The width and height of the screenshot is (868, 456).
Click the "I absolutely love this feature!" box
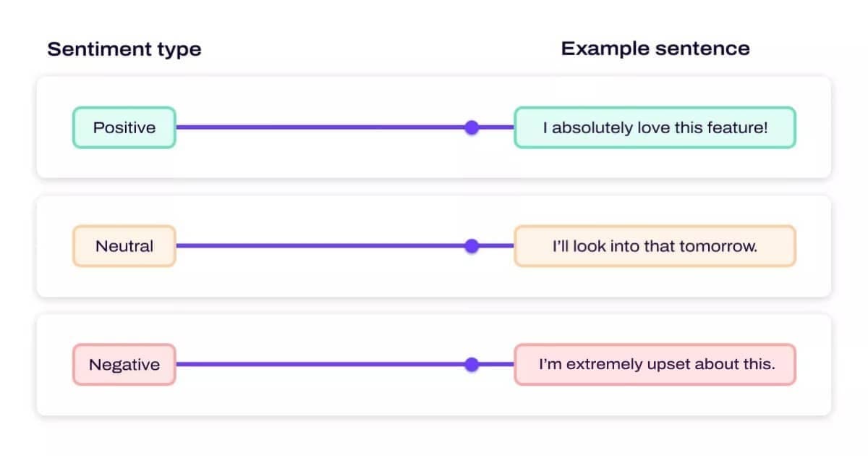click(655, 127)
